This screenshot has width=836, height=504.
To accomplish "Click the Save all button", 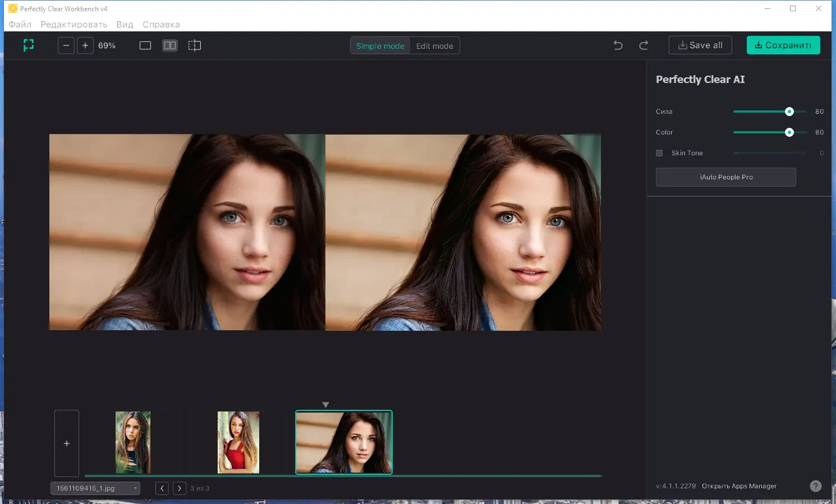I will click(700, 45).
